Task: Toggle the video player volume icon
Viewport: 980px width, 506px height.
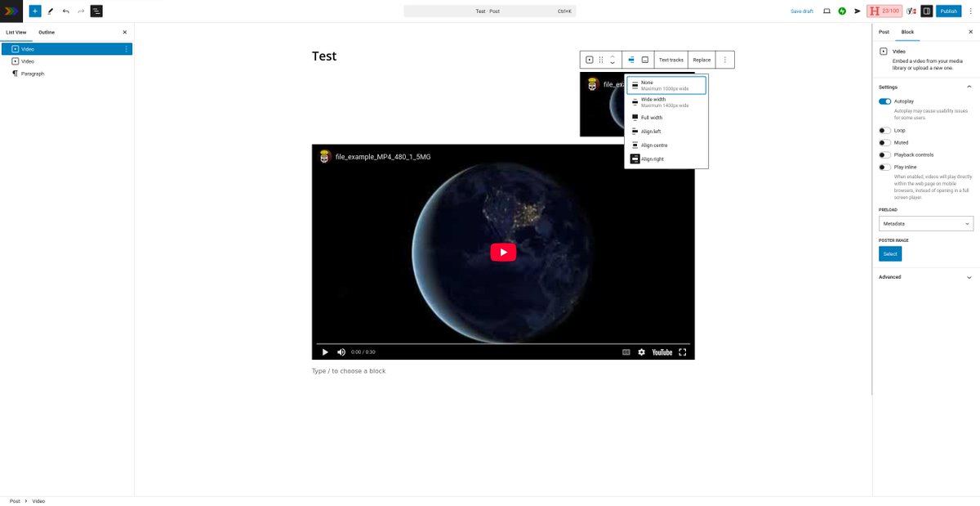Action: pyautogui.click(x=341, y=352)
